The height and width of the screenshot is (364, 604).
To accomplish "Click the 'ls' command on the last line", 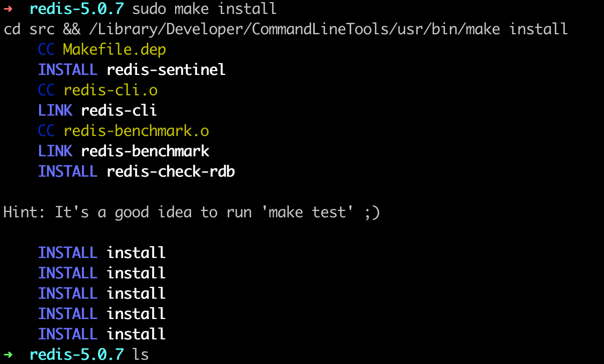I will [140, 354].
